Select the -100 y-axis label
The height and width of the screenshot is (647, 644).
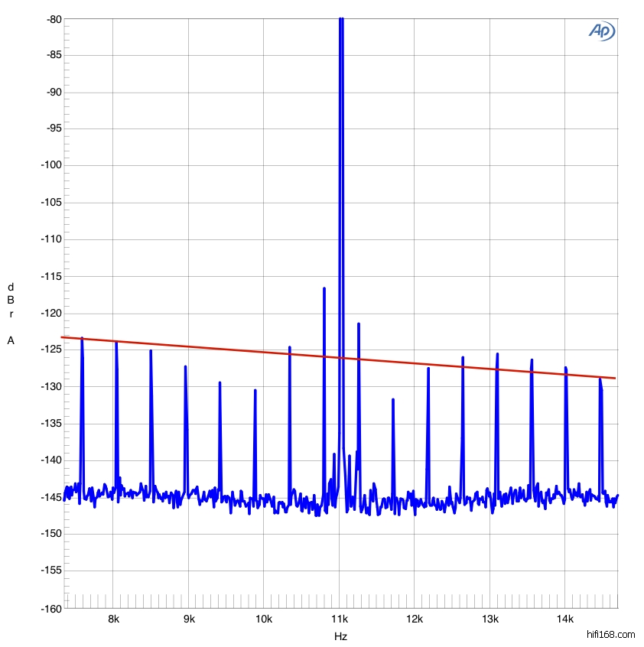[x=50, y=166]
